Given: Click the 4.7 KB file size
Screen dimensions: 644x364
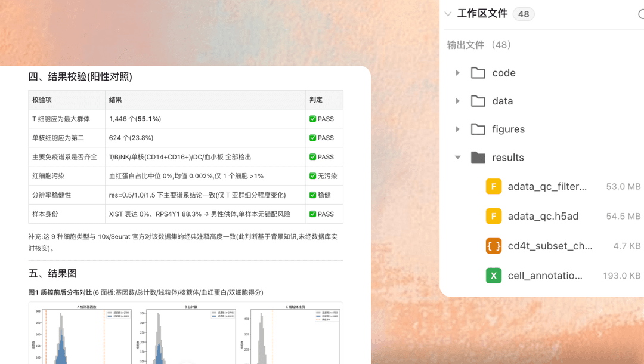Looking at the screenshot, I should click(x=627, y=246).
